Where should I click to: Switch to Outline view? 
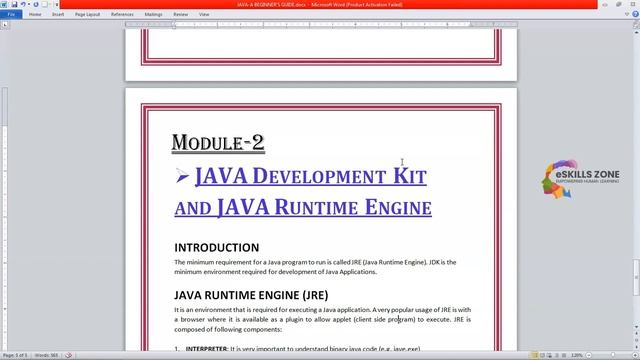557,356
